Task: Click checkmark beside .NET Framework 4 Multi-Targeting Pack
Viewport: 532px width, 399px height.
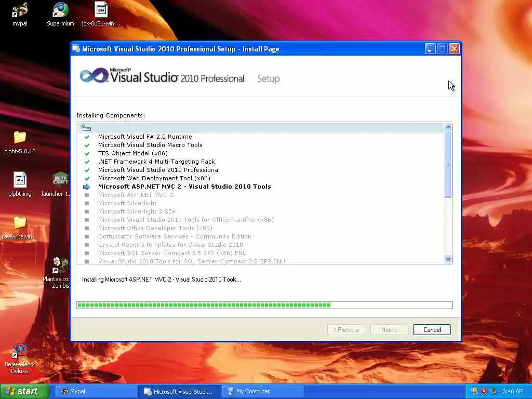Action: pyautogui.click(x=87, y=162)
